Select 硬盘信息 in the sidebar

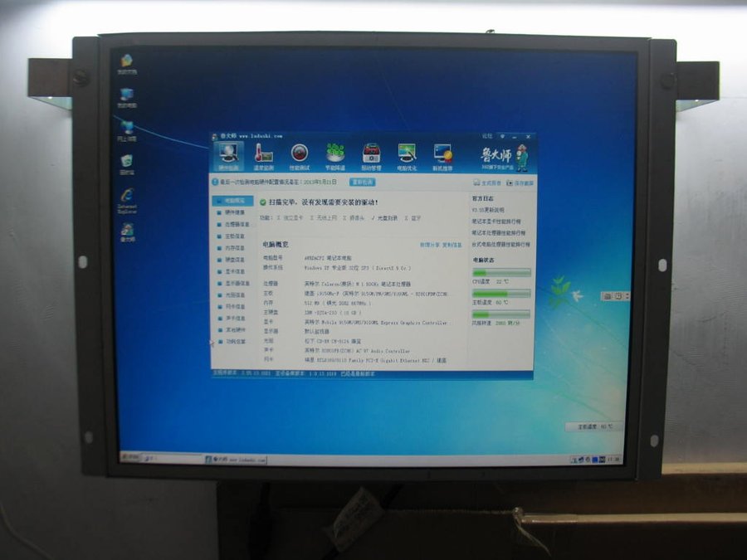click(x=232, y=260)
